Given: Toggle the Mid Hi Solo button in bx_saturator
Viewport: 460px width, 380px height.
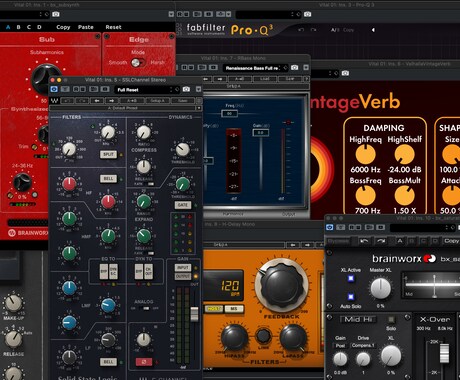Looking at the screenshot, I should pos(391,320).
